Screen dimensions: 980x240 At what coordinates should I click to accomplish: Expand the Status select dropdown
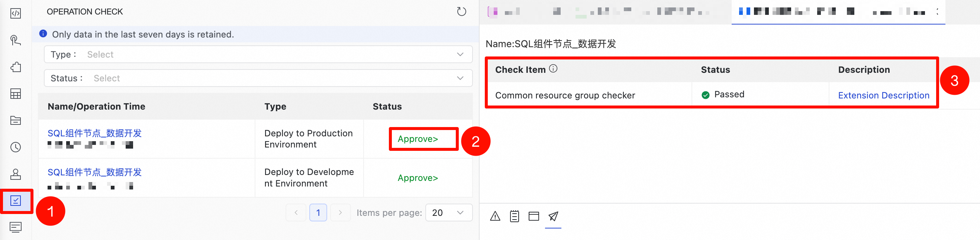coord(258,78)
